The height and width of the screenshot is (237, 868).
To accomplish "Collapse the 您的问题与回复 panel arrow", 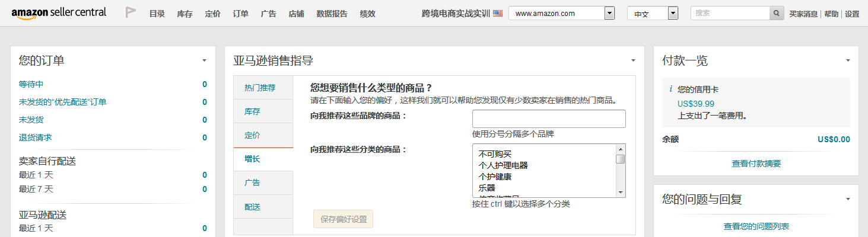I will click(x=848, y=199).
